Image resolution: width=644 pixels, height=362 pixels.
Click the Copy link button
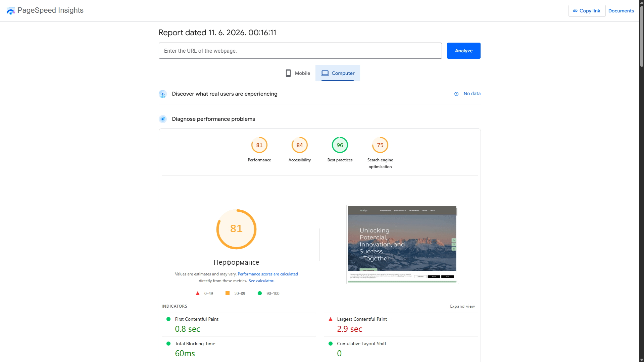[587, 11]
